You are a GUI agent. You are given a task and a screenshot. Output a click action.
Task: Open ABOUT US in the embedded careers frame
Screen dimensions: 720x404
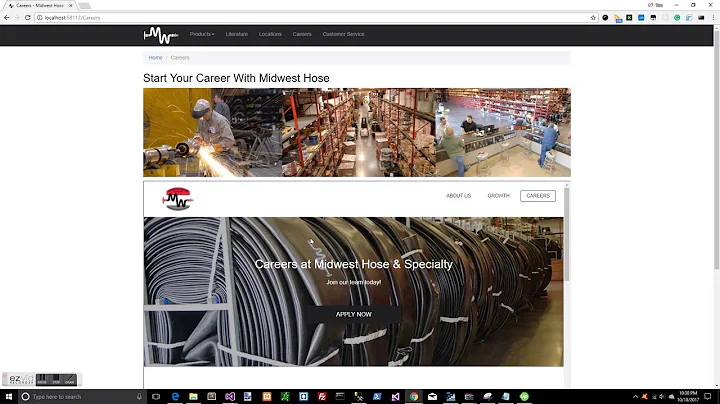(459, 196)
